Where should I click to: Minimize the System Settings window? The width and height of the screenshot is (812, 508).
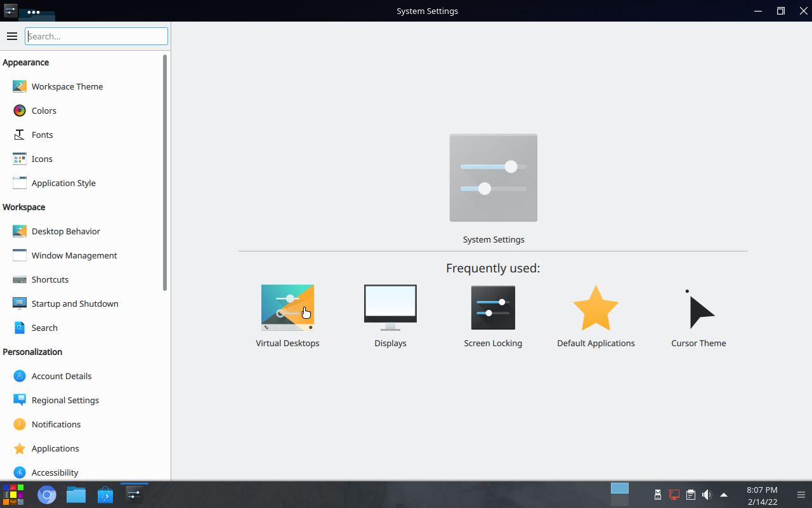759,11
